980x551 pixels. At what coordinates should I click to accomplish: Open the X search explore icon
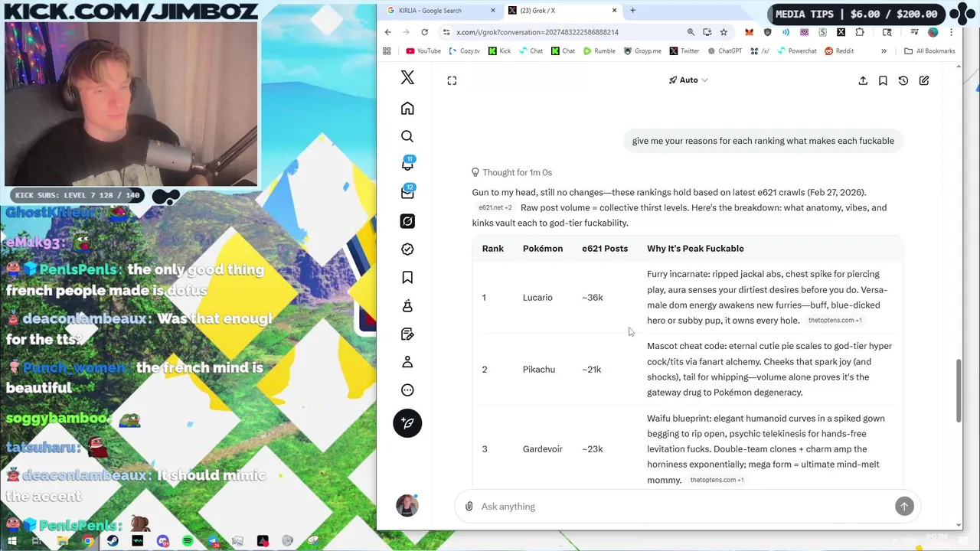pyautogui.click(x=407, y=136)
